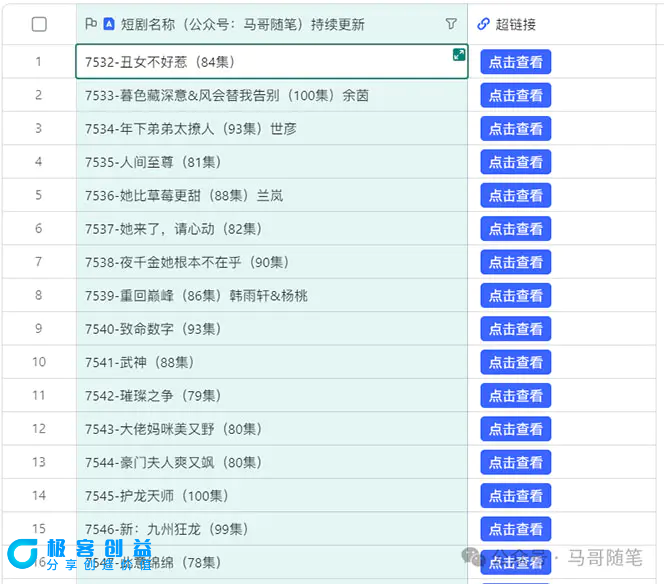Click row number 15
The height and width of the screenshot is (584, 664).
pyautogui.click(x=39, y=529)
